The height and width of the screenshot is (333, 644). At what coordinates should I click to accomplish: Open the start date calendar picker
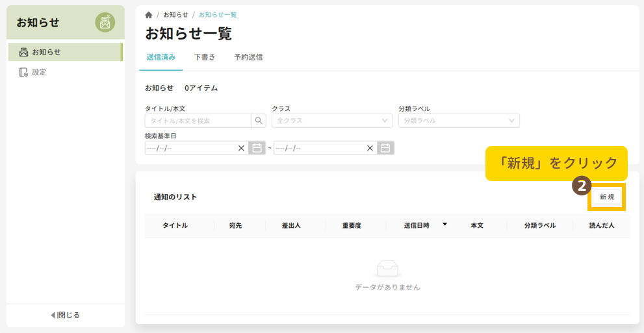(x=257, y=148)
